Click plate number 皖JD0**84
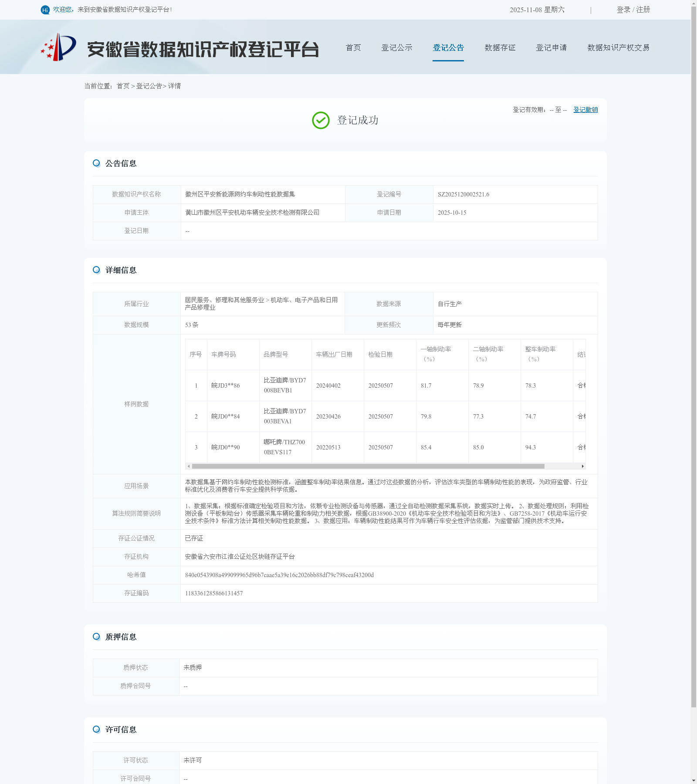This screenshot has height=784, width=697. click(x=226, y=416)
